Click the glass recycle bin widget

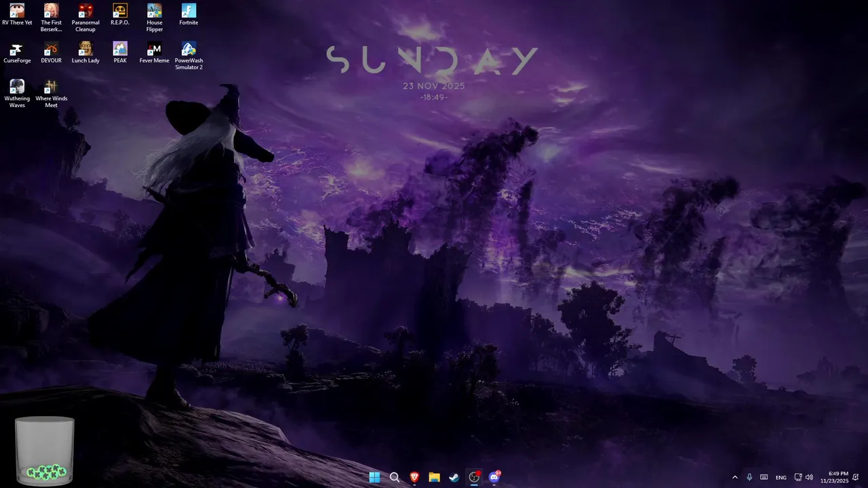45,451
